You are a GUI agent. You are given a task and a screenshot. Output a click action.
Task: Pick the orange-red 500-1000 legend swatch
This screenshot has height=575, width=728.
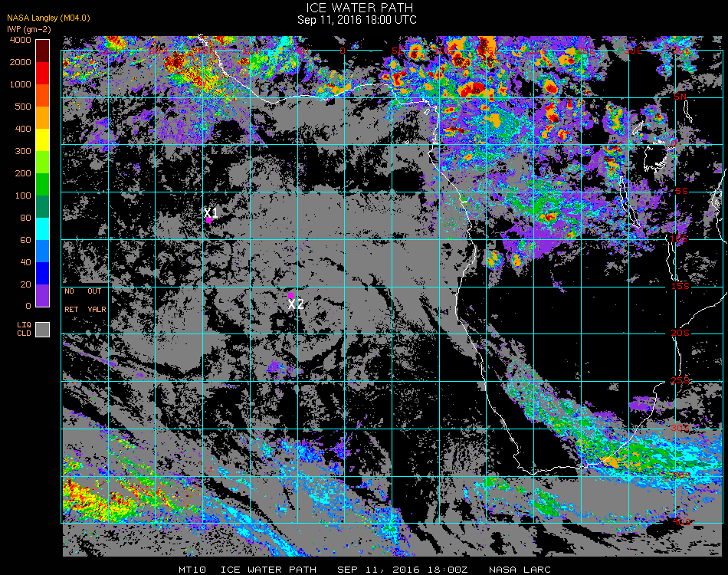tap(42, 96)
